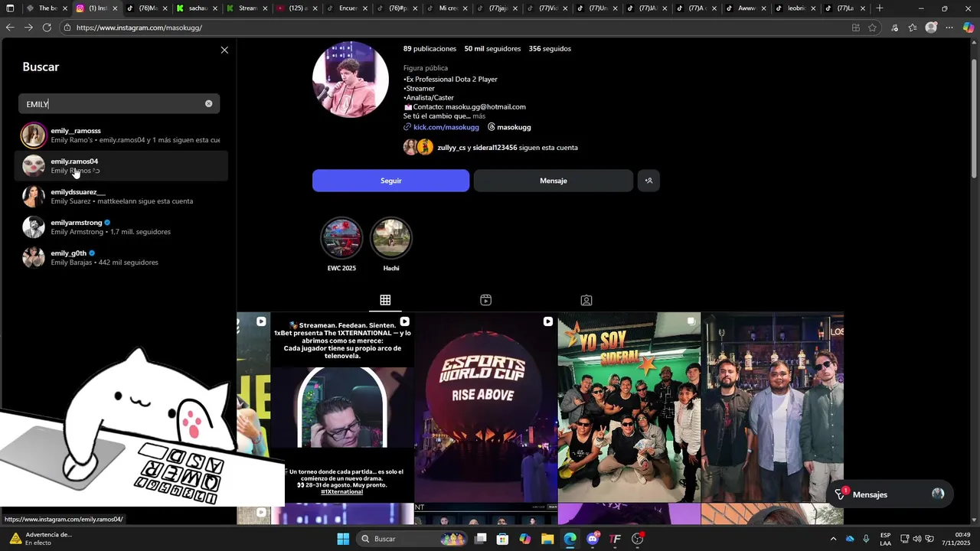This screenshot has height=551, width=980.
Task: Open Discord from the taskbar
Action: (593, 539)
